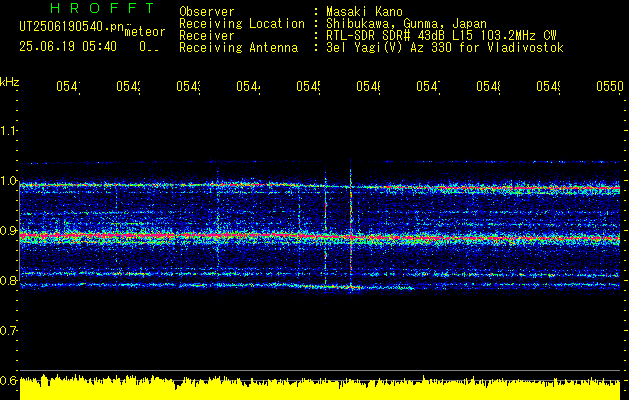Click the word meteor under the filename
The image size is (629, 400).
pos(145,32)
